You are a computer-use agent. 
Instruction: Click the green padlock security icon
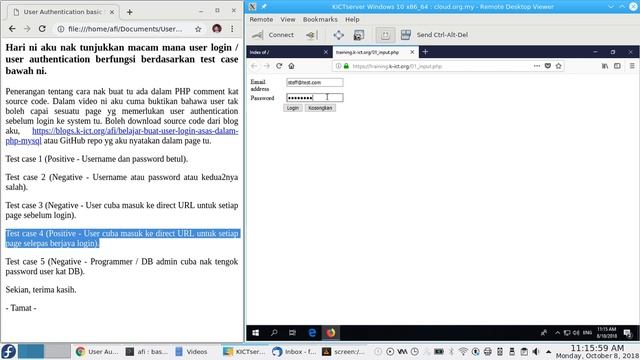[346, 66]
